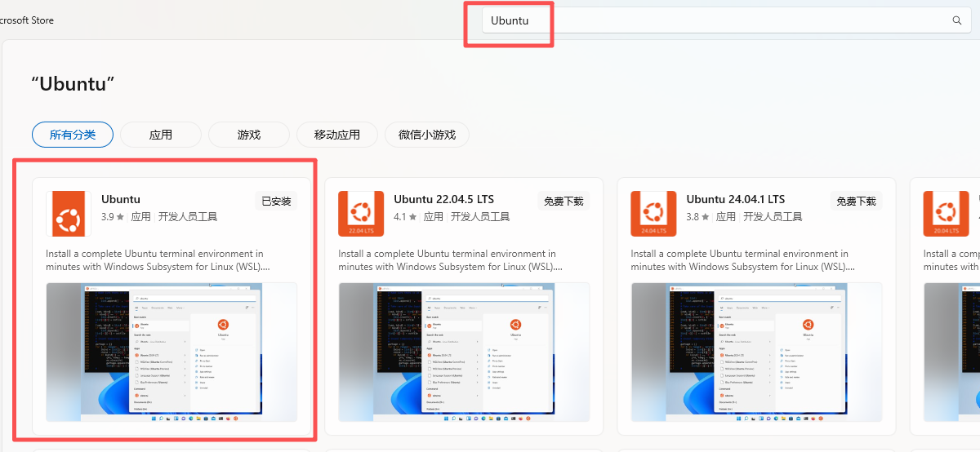Select the 所有分类 filter tab
The width and height of the screenshot is (980, 452).
click(x=73, y=135)
